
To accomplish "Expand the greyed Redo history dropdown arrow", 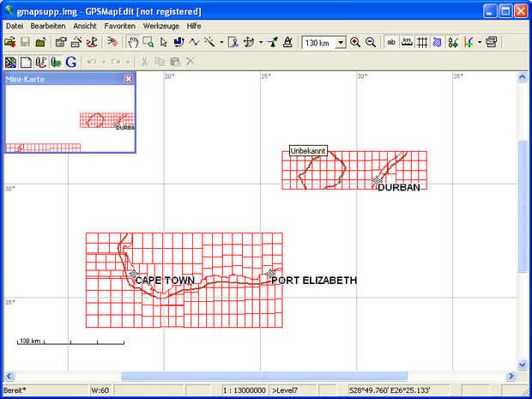I will coord(128,62).
